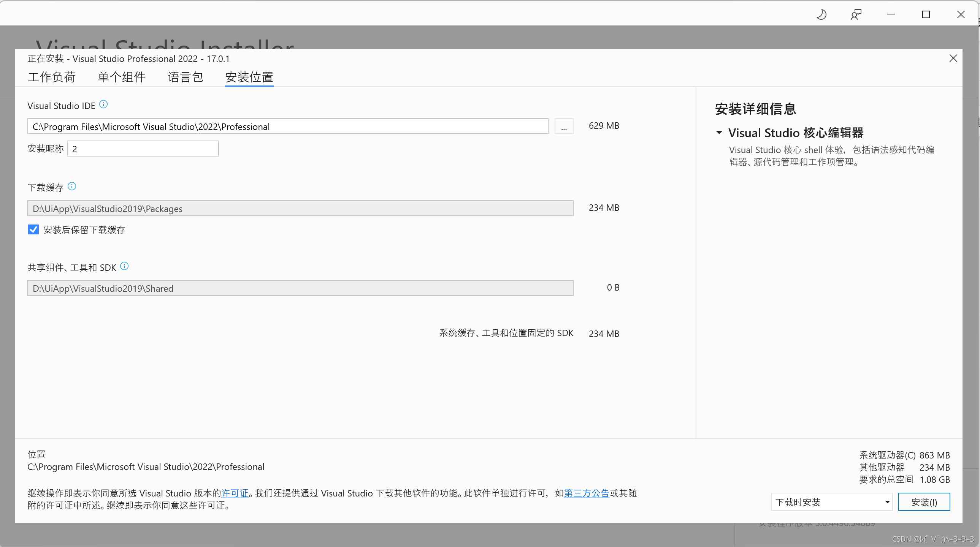Select the 安装位置 tab
The height and width of the screenshot is (547, 980).
click(x=249, y=77)
